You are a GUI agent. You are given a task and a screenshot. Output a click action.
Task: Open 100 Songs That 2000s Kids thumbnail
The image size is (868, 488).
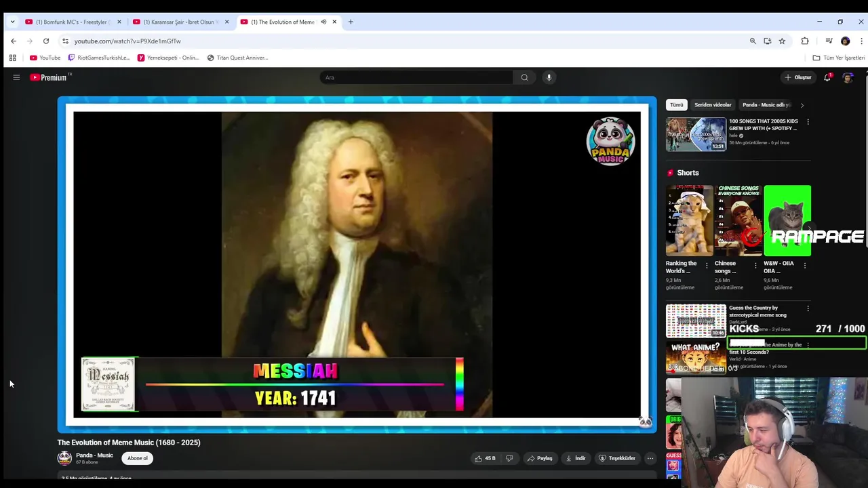tap(696, 134)
